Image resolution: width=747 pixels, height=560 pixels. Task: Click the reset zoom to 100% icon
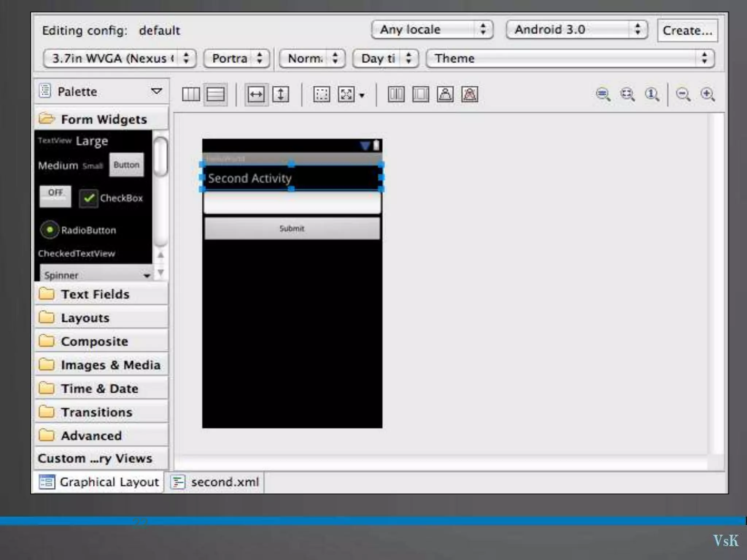[652, 94]
